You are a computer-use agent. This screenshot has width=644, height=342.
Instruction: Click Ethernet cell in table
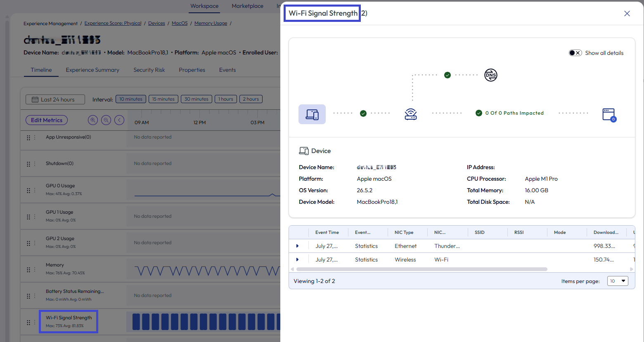tap(405, 246)
